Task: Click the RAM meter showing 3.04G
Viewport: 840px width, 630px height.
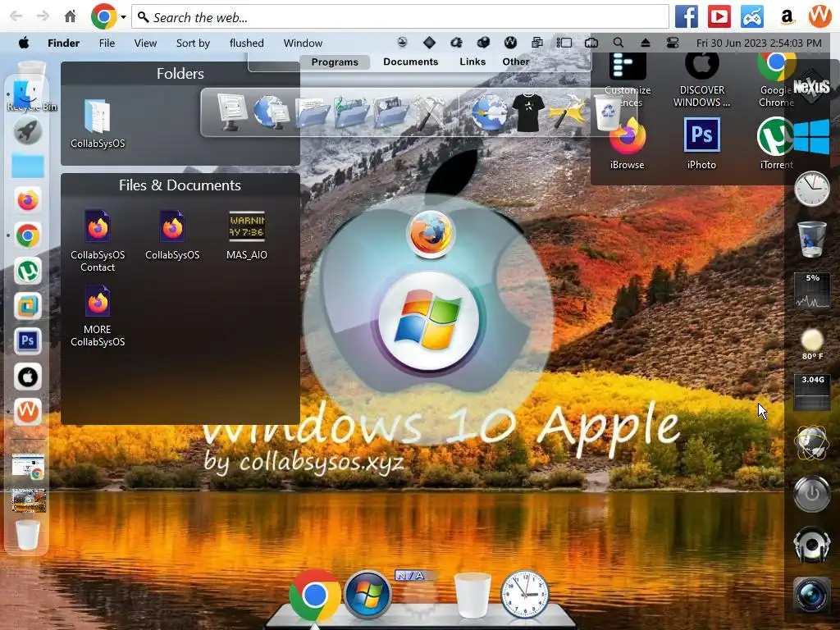Action: 812,393
